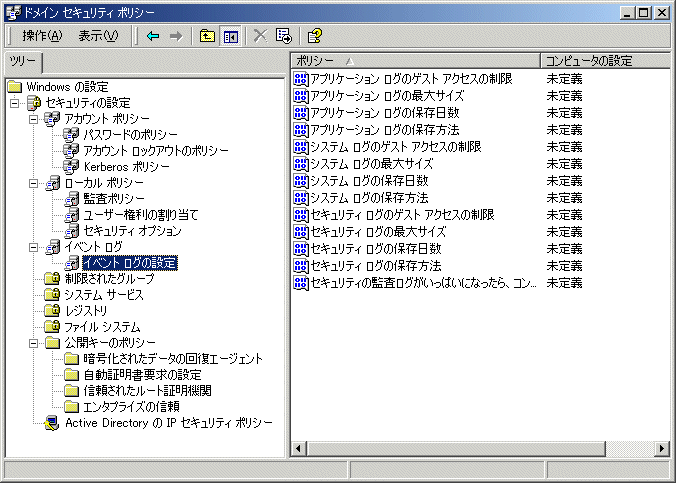The image size is (676, 483).
Task: Click the システム サービス folder icon
Action: click(x=52, y=295)
